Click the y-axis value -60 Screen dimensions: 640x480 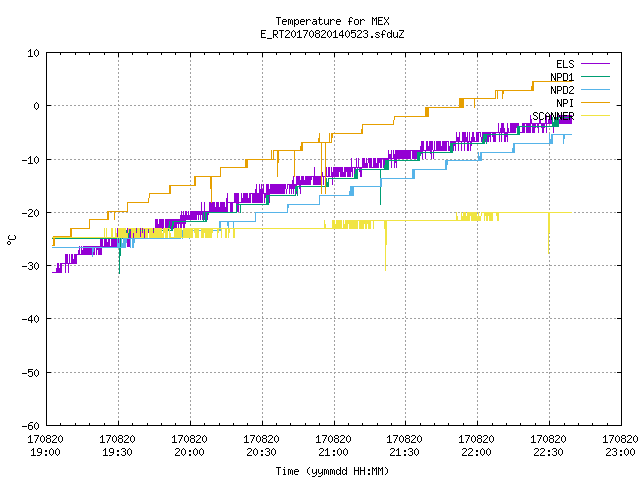(31, 426)
